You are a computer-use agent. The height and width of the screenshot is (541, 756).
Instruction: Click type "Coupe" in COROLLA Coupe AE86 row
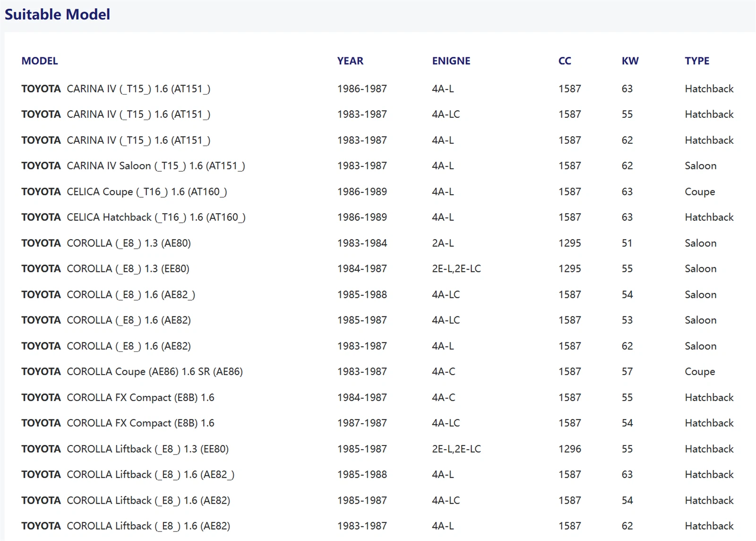(x=700, y=372)
